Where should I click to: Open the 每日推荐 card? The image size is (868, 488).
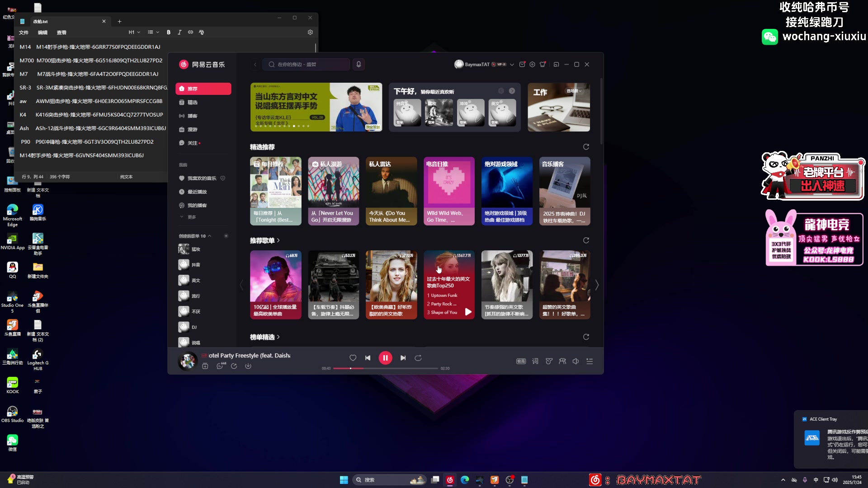click(x=276, y=191)
